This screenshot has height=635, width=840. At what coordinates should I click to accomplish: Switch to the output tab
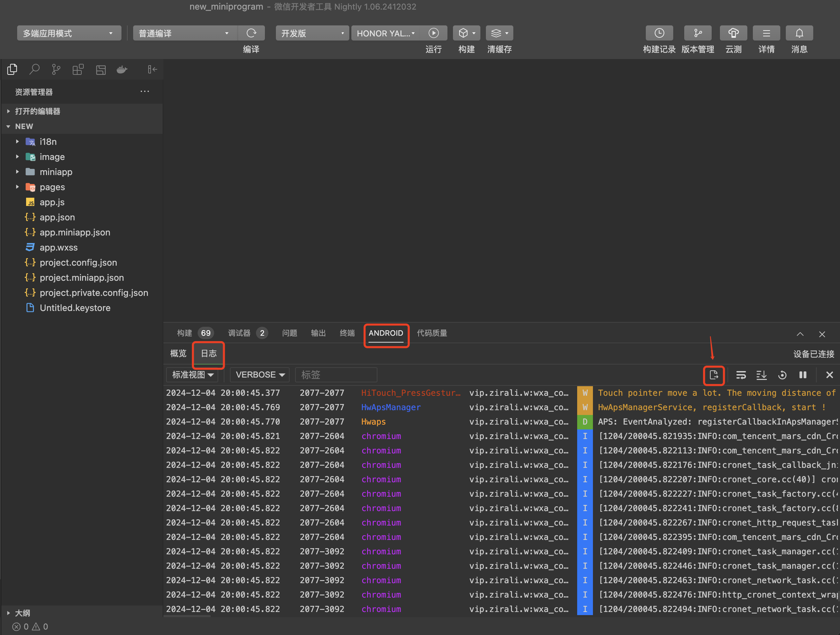click(x=318, y=333)
